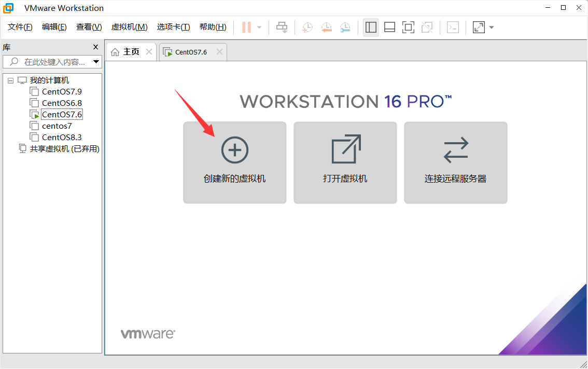Open the 查看(V) menu

pos(89,27)
